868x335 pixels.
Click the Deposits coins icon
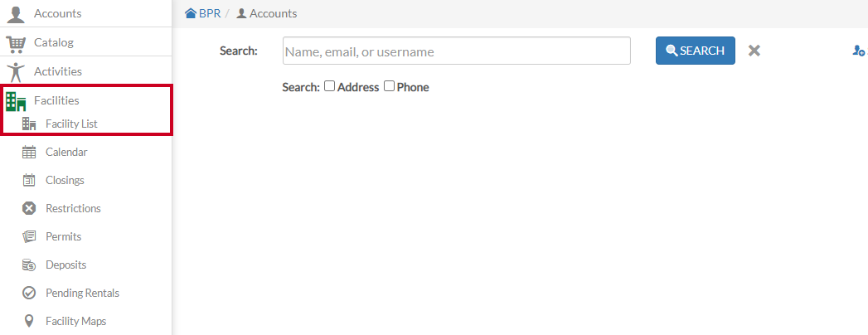29,265
